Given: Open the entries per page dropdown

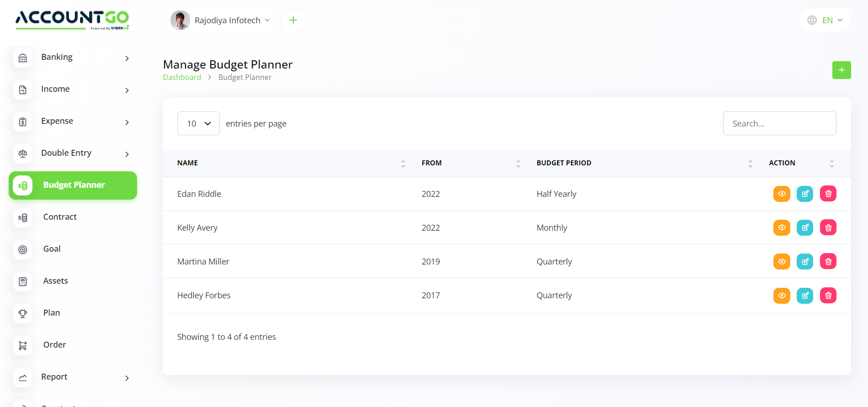Looking at the screenshot, I should pyautogui.click(x=198, y=123).
